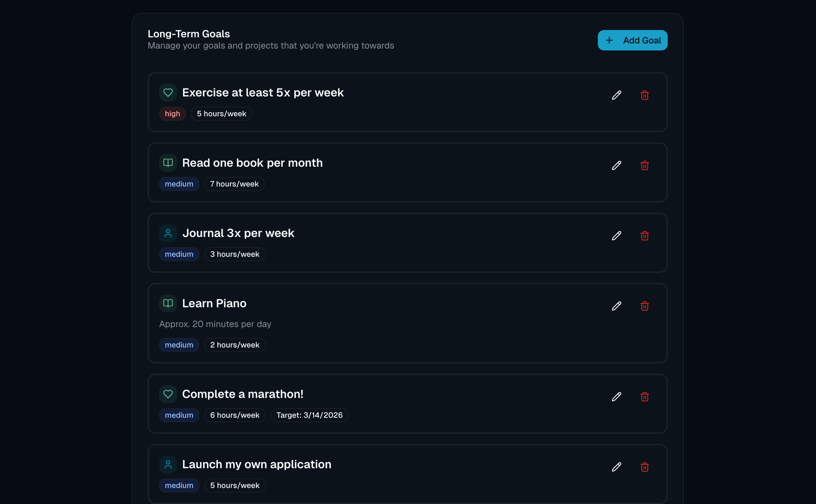
Task: Edit the Launch my own application goal
Action: point(617,467)
